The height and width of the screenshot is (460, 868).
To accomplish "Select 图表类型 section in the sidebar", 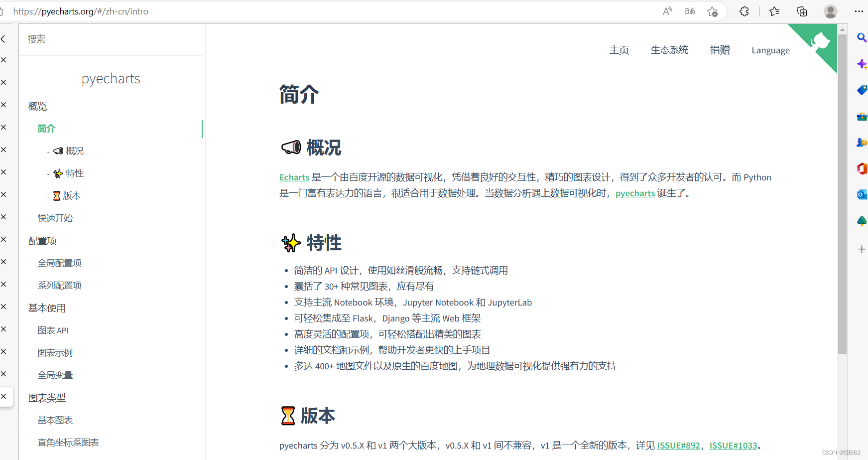I will pyautogui.click(x=47, y=398).
